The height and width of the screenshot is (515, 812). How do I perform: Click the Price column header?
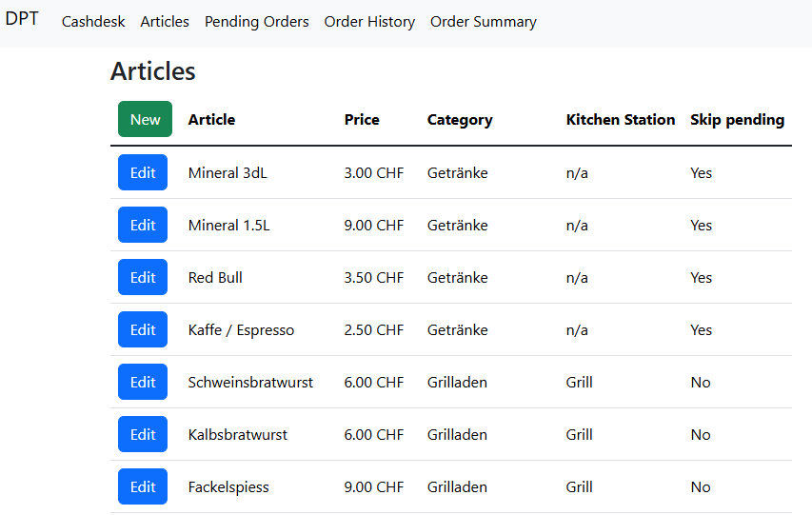coord(362,120)
